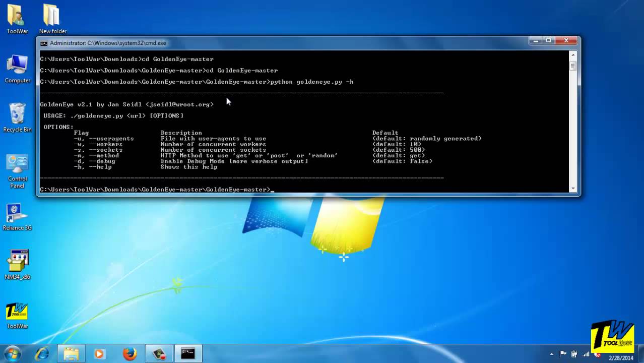This screenshot has width=644, height=363.
Task: Close the cmd.exe window
Action: pyautogui.click(x=567, y=40)
